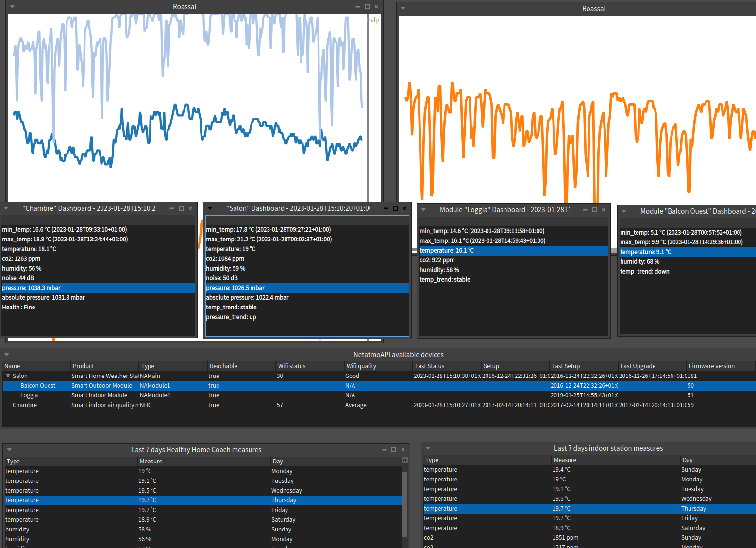Maximize the "Salon" Dashboard window
The height and width of the screenshot is (548, 756).
click(395, 208)
